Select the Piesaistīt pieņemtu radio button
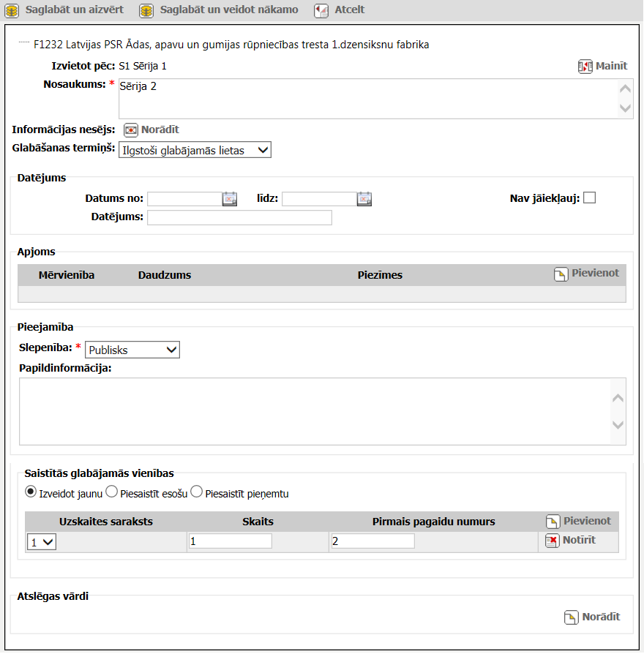The height and width of the screenshot is (654, 644). [197, 492]
